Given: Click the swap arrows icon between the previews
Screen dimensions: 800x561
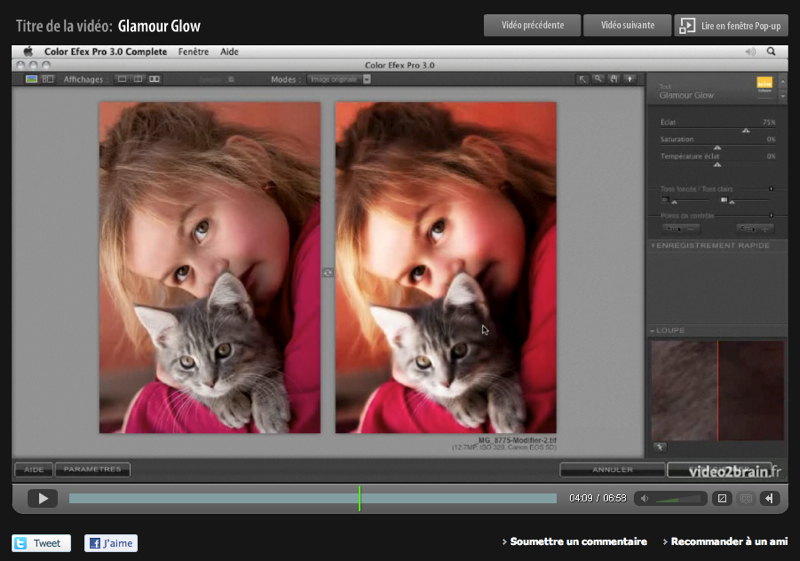Looking at the screenshot, I should click(x=328, y=273).
